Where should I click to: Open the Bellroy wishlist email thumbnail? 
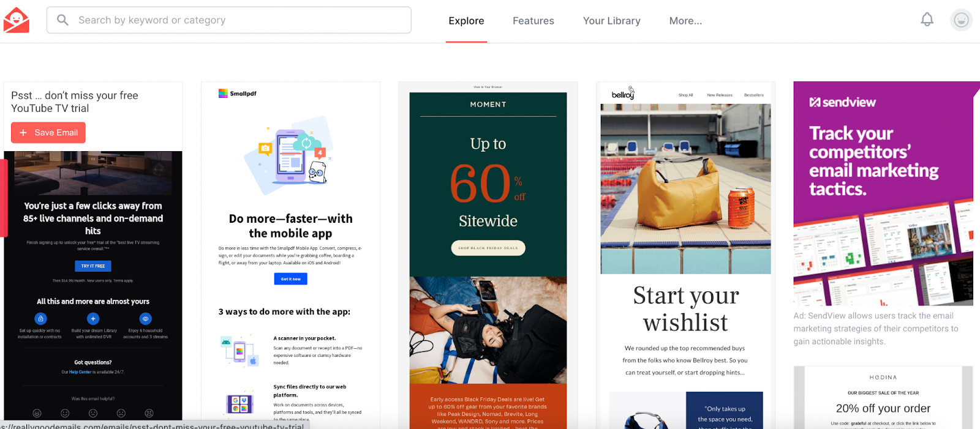685,255
